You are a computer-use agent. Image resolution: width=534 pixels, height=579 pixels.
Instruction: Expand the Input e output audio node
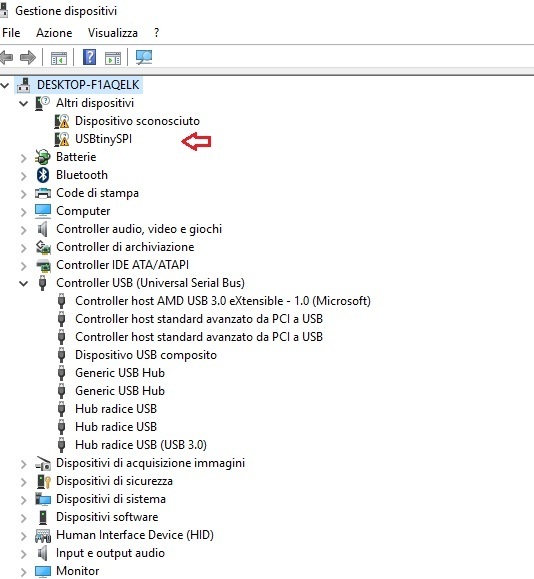click(24, 554)
